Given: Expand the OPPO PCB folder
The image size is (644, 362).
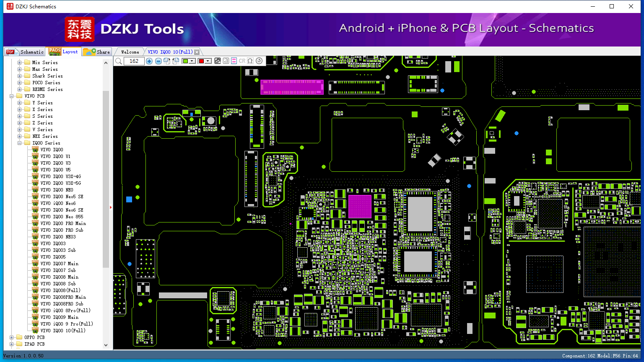Looking at the screenshot, I should point(11,337).
